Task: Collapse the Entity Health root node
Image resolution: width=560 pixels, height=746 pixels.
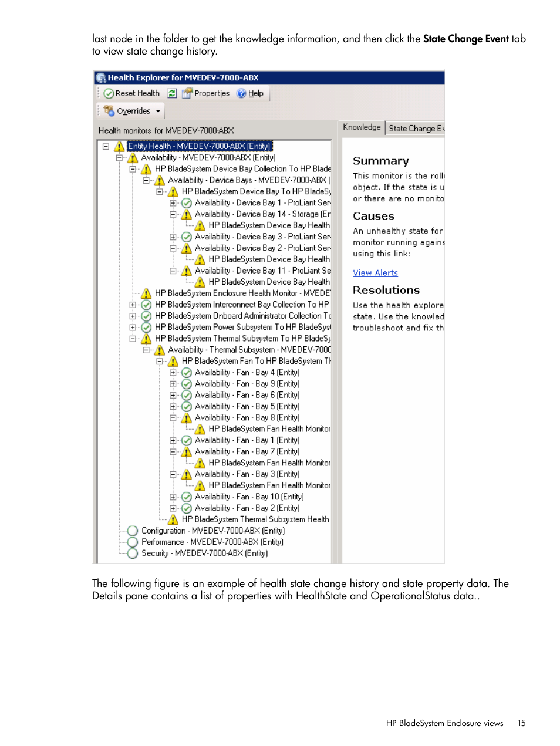Action: (x=106, y=147)
